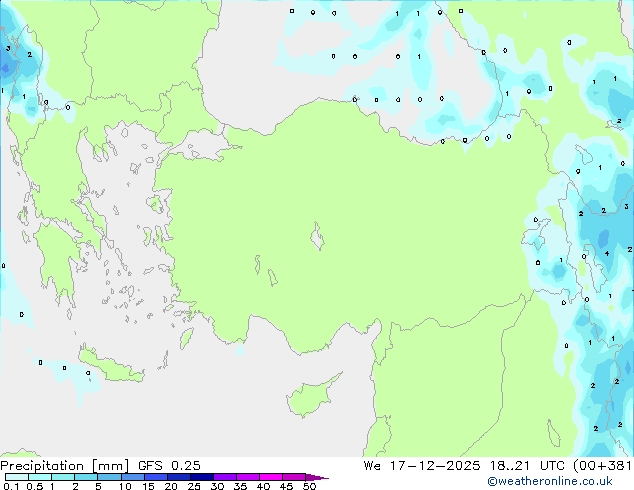Choose the 25–30 mm navy legend swatch

202,477
